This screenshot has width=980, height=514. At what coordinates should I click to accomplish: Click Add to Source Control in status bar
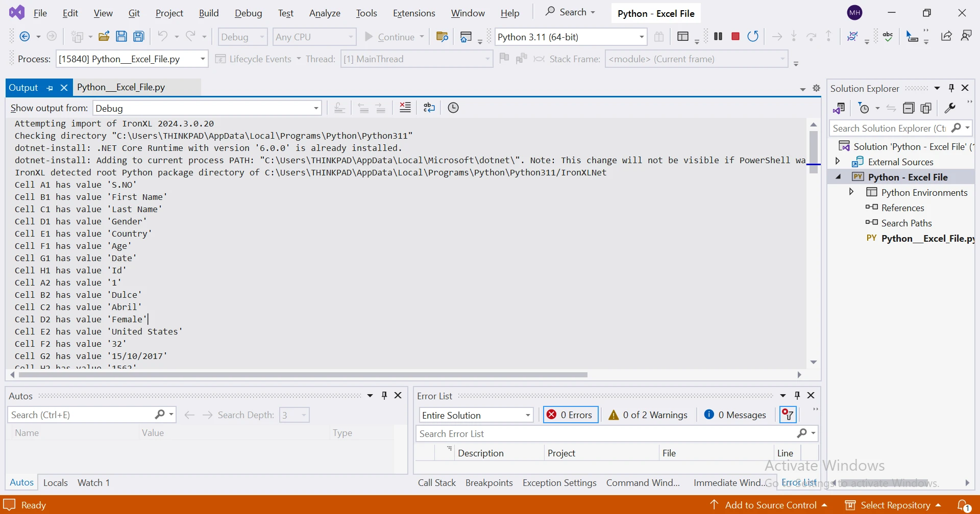pos(771,505)
